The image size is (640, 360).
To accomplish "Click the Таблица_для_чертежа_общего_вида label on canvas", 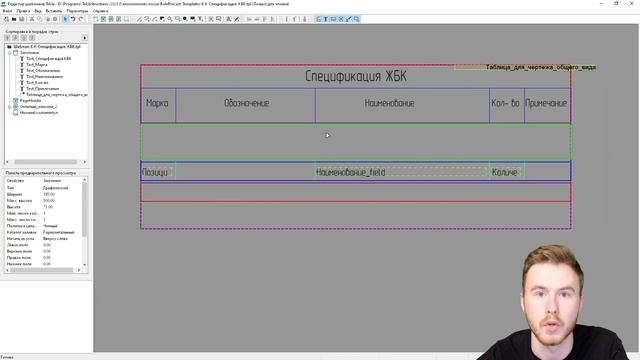I will pos(540,67).
